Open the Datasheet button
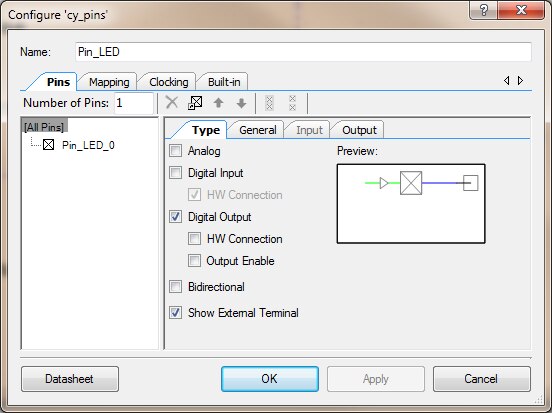Image resolution: width=552 pixels, height=413 pixels. (70, 379)
